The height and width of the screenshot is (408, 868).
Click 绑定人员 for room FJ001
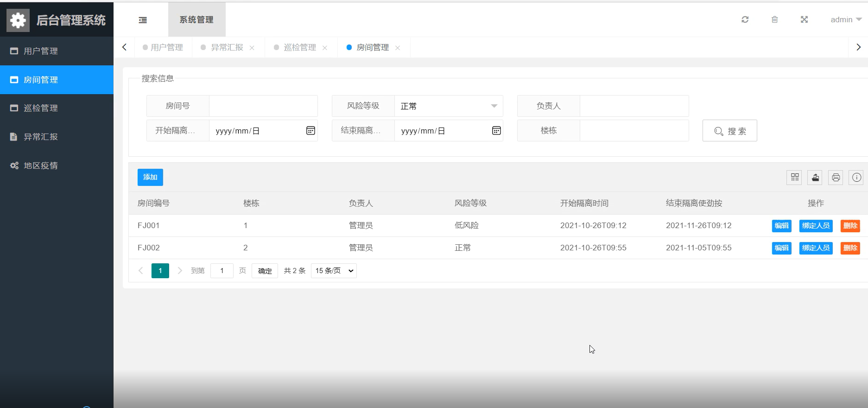tap(816, 226)
